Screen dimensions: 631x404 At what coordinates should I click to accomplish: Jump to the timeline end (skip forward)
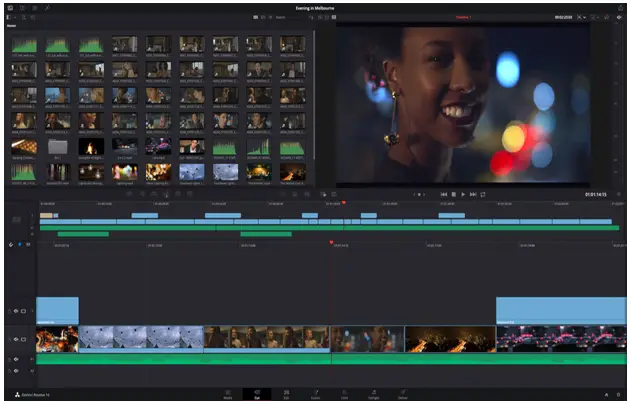473,194
